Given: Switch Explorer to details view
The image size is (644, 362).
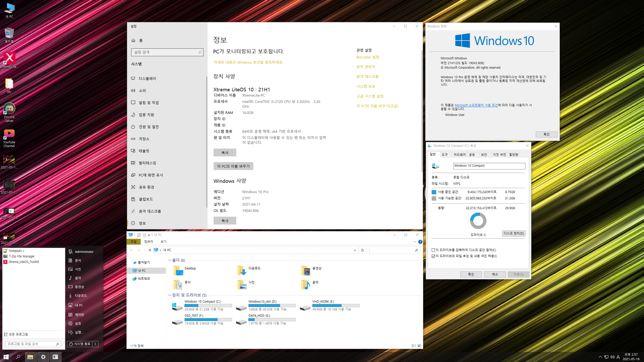Looking at the screenshot, I should tap(414, 345).
